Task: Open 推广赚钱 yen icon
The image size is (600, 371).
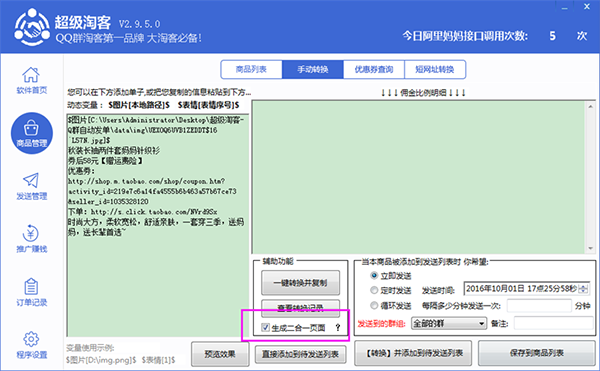Action: [x=31, y=233]
